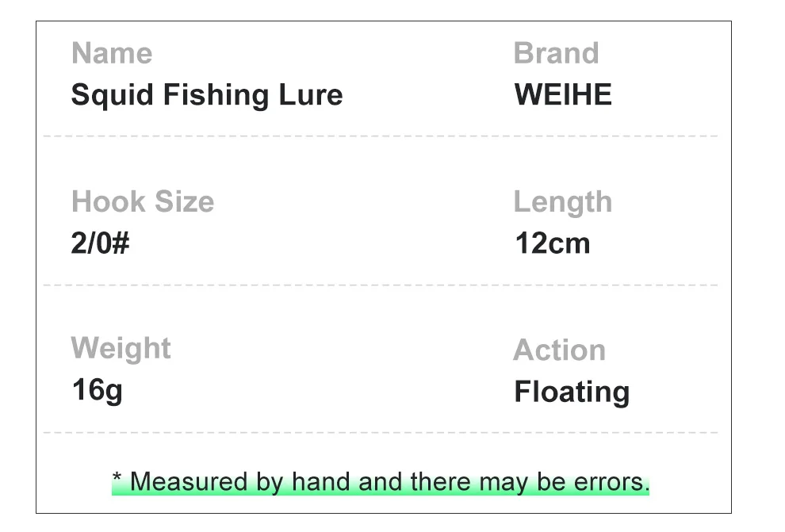Click the word "Lure" in the name
Image resolution: width=785 pixels, height=532 pixels.
click(x=310, y=95)
